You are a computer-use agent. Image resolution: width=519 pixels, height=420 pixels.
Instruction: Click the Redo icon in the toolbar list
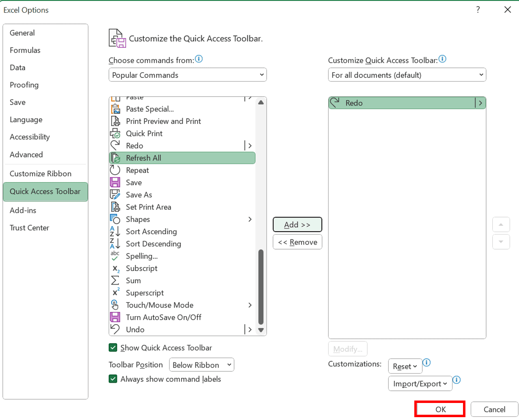pos(335,103)
